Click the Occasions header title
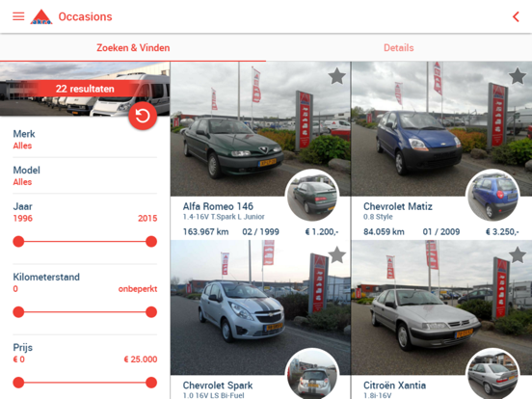Image resolution: width=532 pixels, height=399 pixels. [x=85, y=16]
